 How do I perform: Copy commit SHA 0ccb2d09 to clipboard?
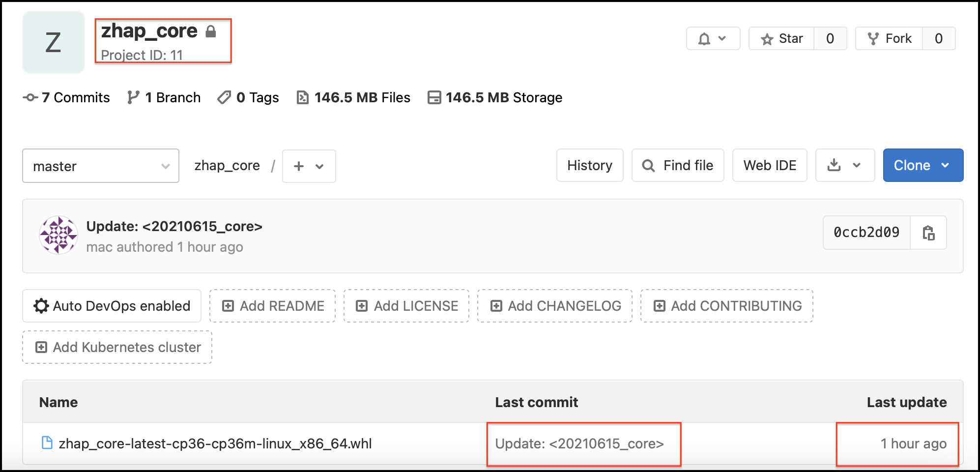[x=928, y=233]
